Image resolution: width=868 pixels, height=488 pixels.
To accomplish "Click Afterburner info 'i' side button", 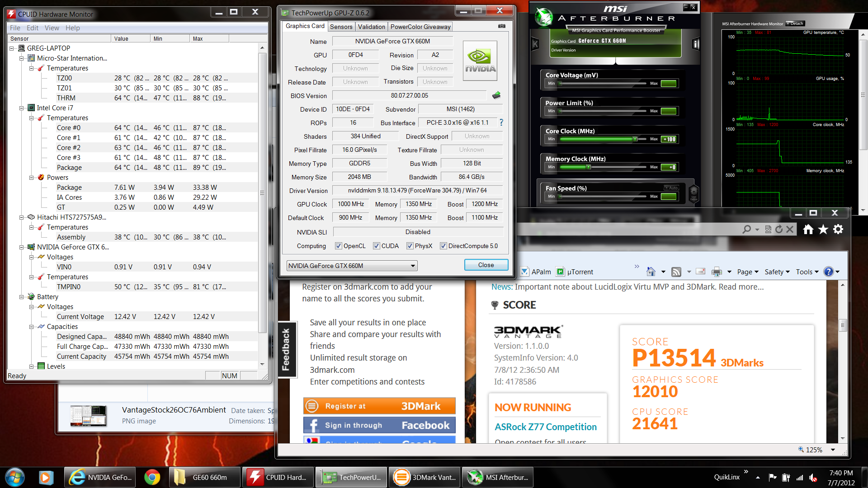I will (x=696, y=44).
